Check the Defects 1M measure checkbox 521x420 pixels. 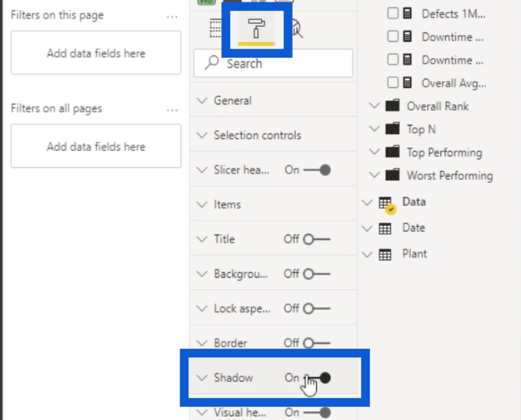pos(393,13)
